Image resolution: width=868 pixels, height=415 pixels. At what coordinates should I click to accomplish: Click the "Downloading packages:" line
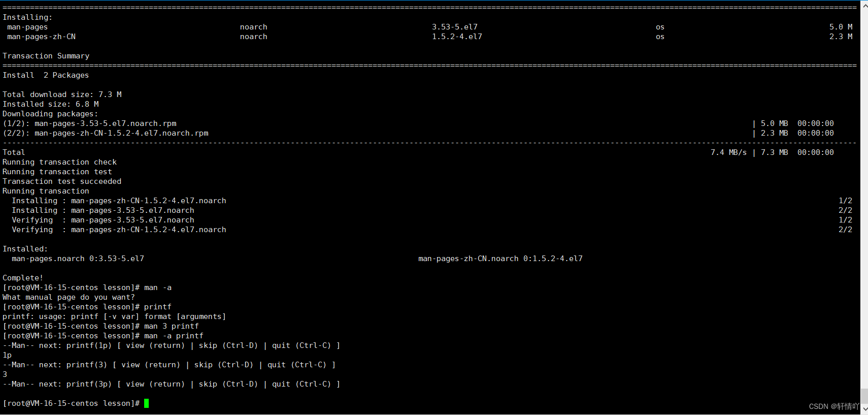point(50,114)
